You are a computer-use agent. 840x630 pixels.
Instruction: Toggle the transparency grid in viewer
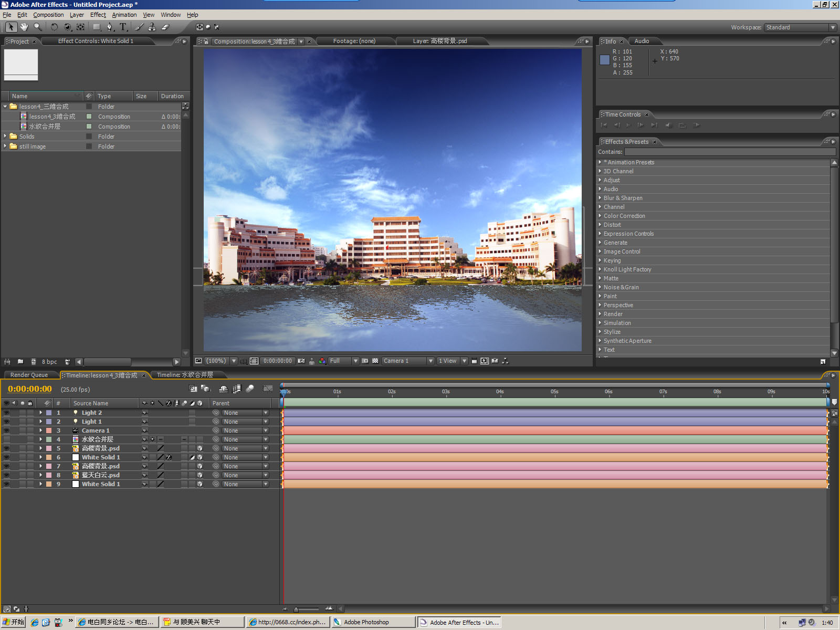click(375, 361)
